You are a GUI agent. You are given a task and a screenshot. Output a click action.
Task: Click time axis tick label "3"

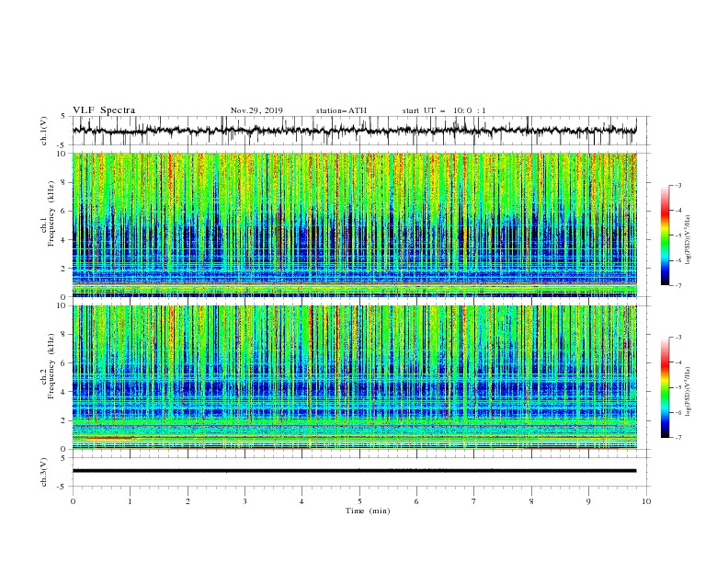coord(245,501)
